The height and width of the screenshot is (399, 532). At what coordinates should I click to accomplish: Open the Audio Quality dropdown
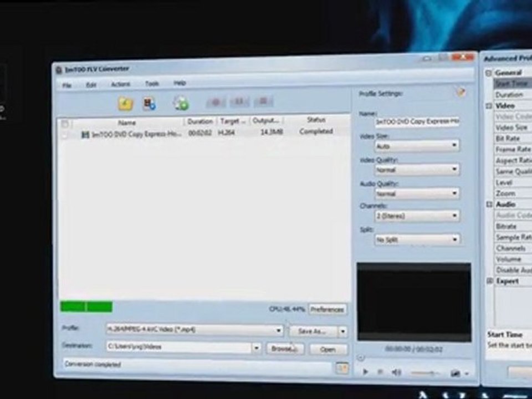click(417, 193)
